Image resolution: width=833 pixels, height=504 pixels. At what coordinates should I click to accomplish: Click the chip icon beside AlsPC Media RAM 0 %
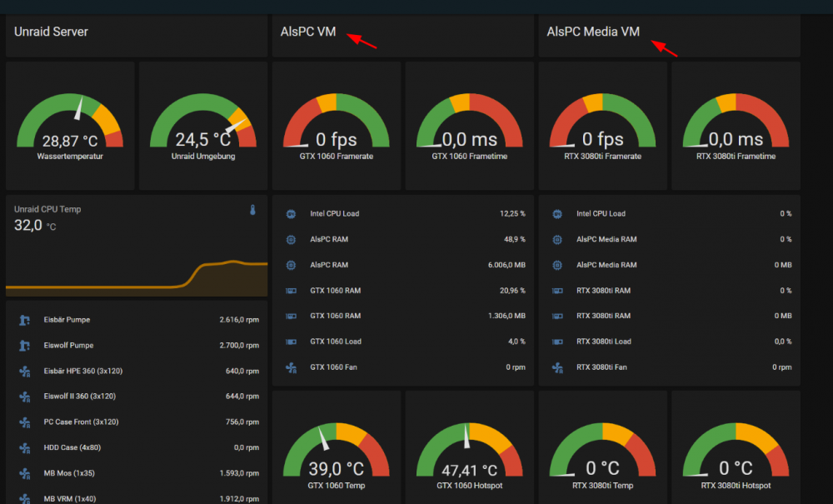(x=557, y=240)
